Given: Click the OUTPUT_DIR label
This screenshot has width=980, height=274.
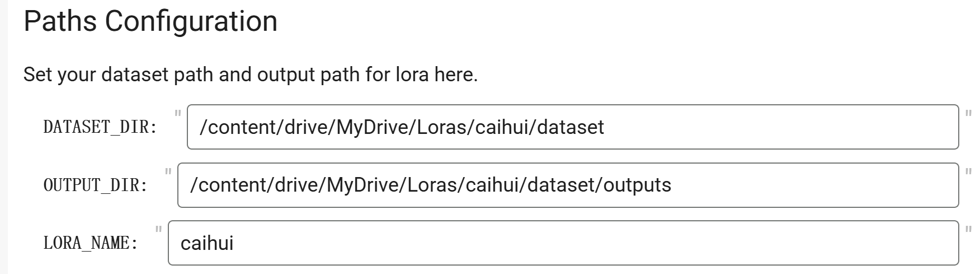Looking at the screenshot, I should tap(96, 185).
